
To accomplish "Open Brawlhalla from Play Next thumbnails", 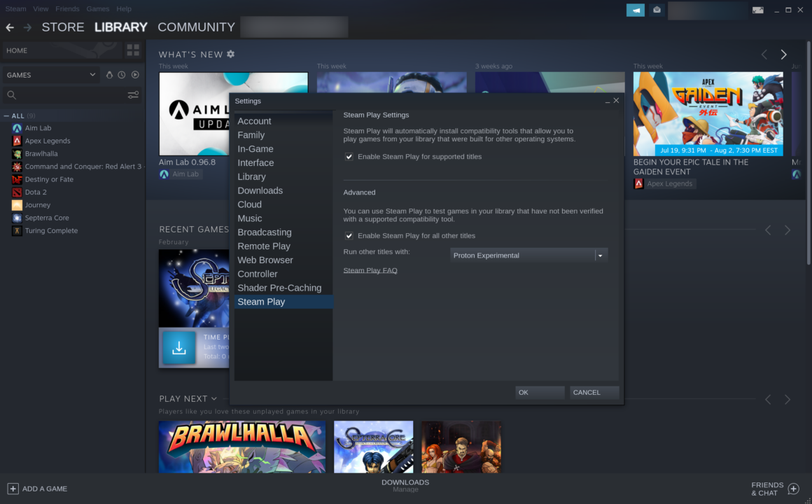I will [x=242, y=447].
